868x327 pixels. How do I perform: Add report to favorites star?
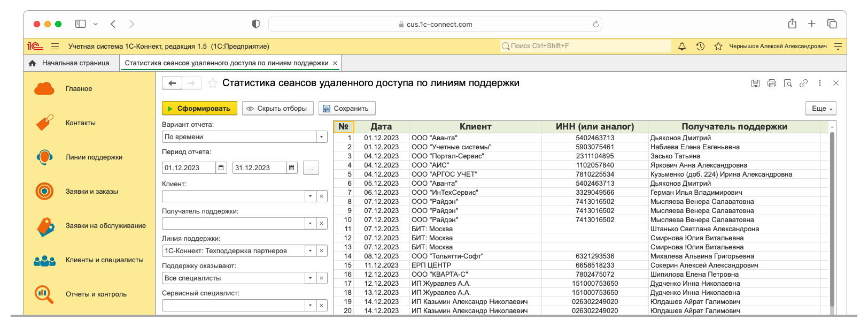coord(213,83)
